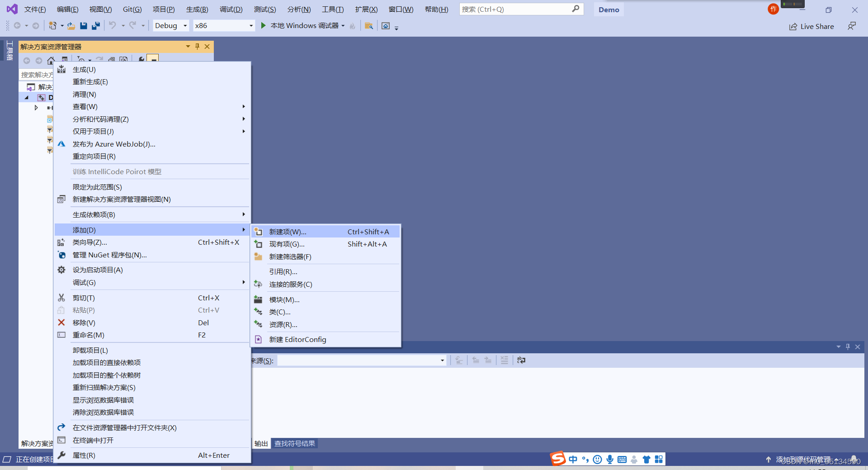Screen dimensions: 868x470
Task: Choose 新建 EditorConfig entry
Action: (326, 339)
